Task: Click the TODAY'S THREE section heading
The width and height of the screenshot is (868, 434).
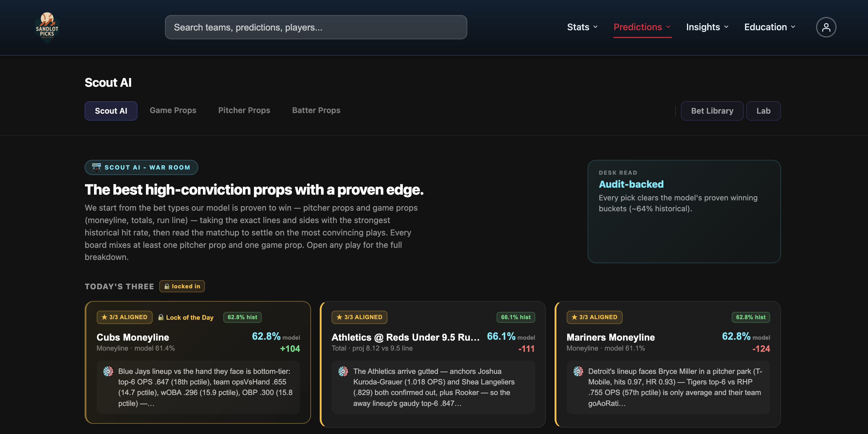Action: tap(119, 287)
